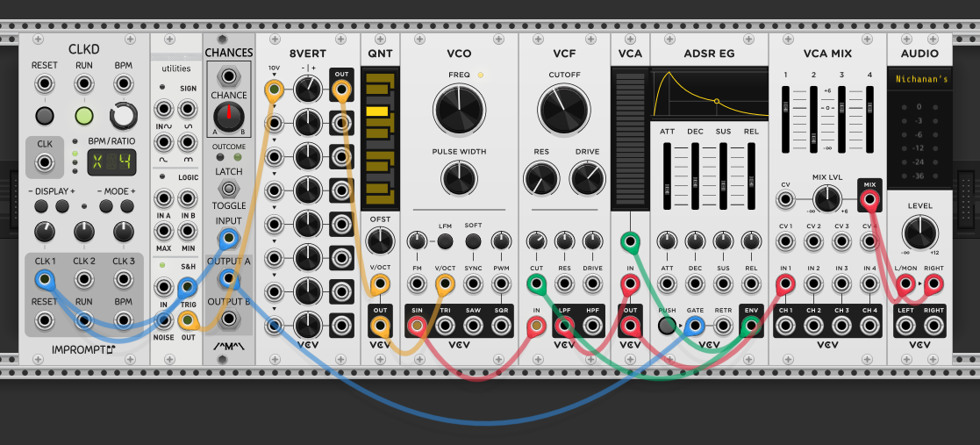The width and height of the screenshot is (980, 445).
Task: Click the BPM/RATIO display on CLKD
Action: (x=111, y=163)
